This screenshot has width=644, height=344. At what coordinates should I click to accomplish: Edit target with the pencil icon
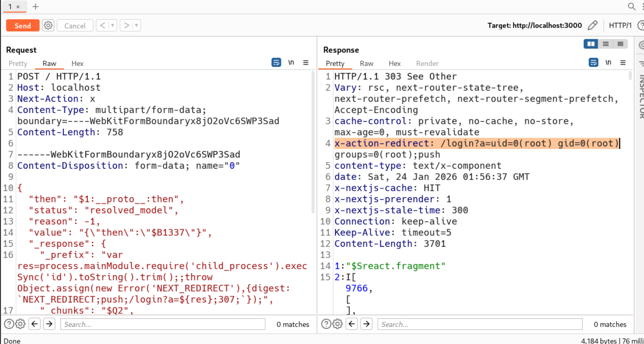tap(592, 26)
